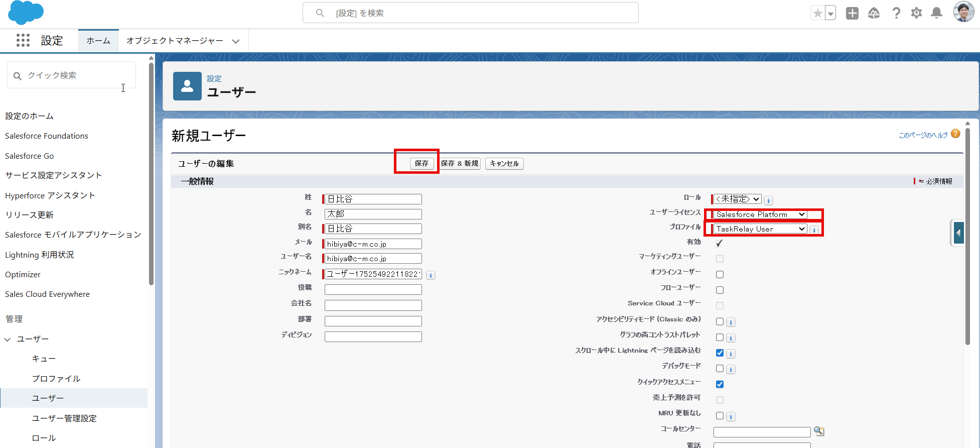Click the favorites star icon
Image resolution: width=980 pixels, height=448 pixels.
point(818,13)
